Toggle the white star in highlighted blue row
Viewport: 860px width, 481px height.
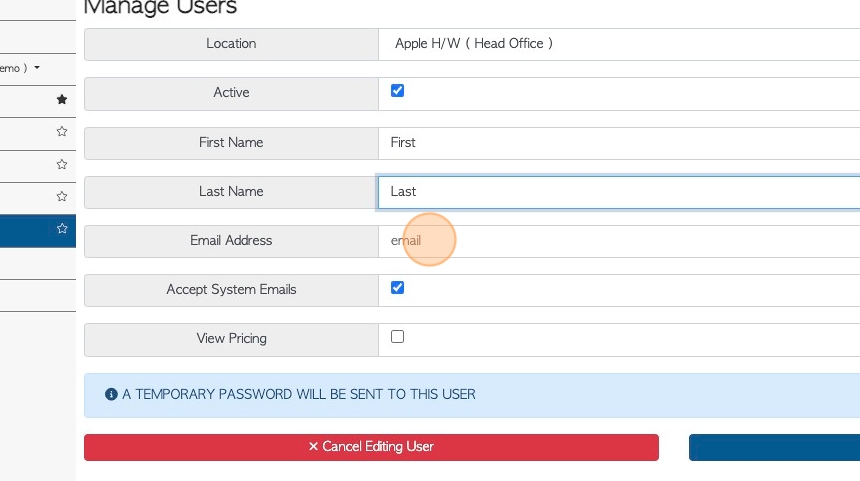pos(62,229)
